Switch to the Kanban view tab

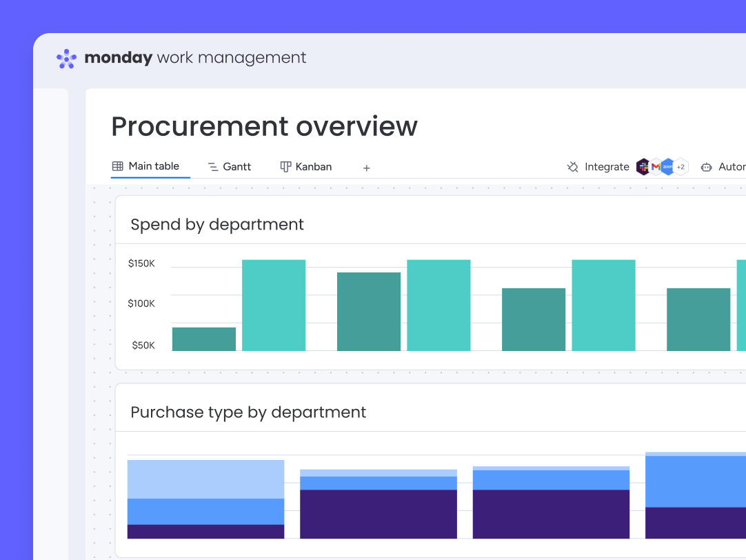[x=306, y=166]
